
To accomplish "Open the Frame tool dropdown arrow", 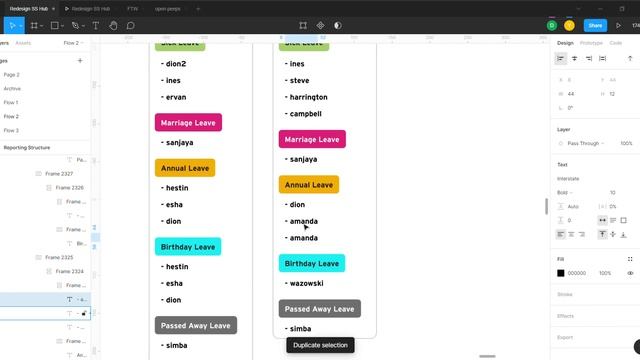I will (42, 26).
